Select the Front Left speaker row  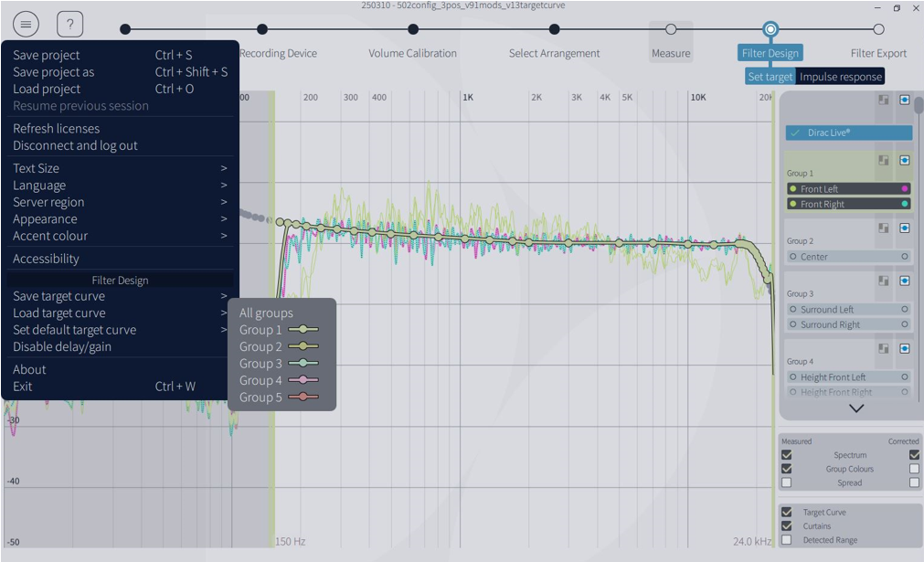pyautogui.click(x=848, y=189)
